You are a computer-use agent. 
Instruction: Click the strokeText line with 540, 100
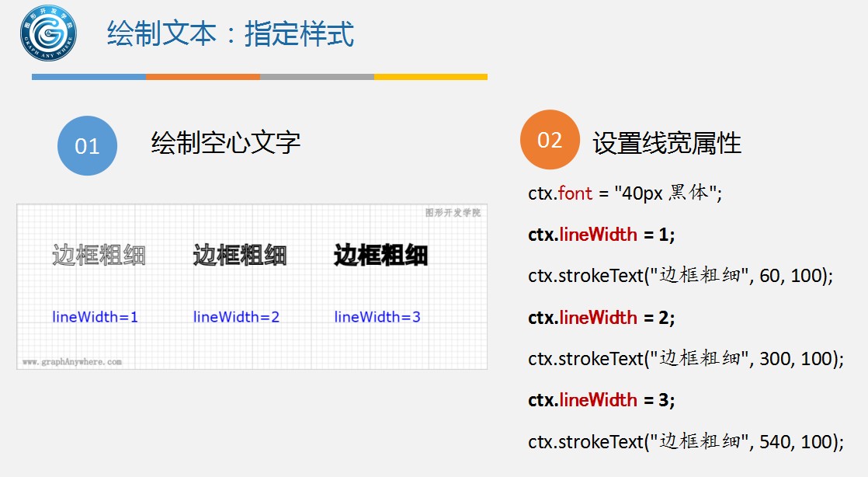point(686,441)
